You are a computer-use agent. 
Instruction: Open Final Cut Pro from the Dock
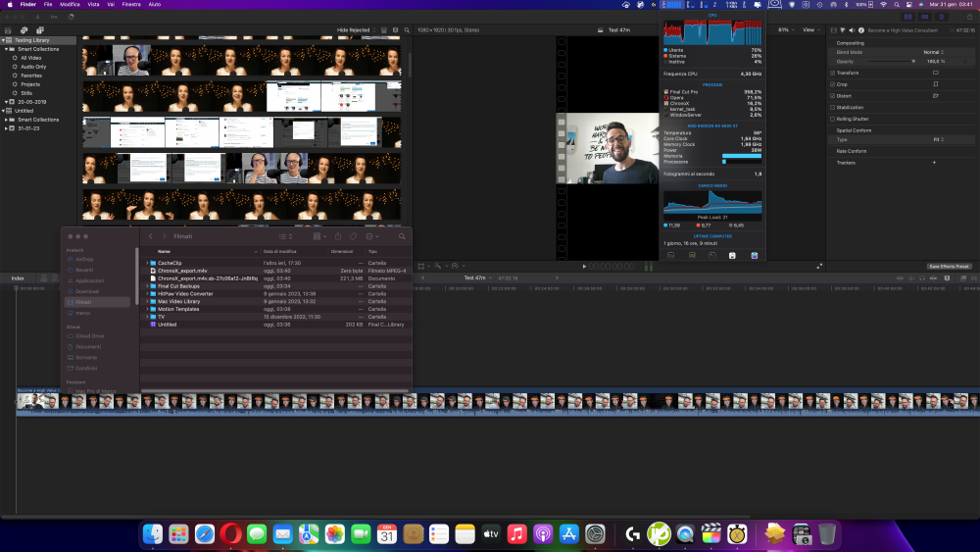[x=711, y=534]
